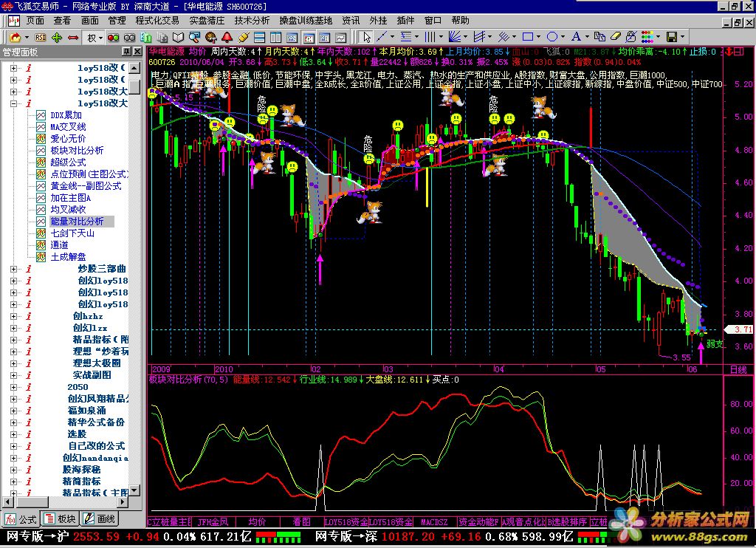756x548 pixels.
Task: Expand the 创hzhz tree node
Action: 13,316
